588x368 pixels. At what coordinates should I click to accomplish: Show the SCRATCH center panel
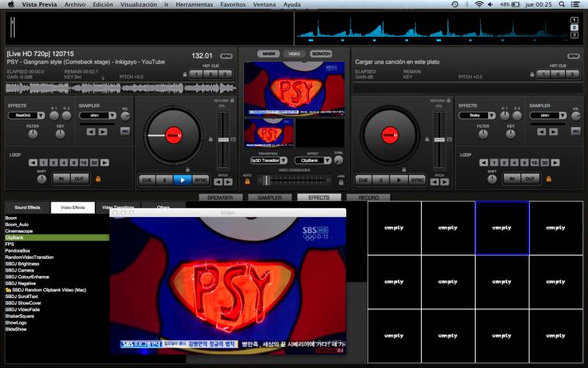tap(320, 54)
